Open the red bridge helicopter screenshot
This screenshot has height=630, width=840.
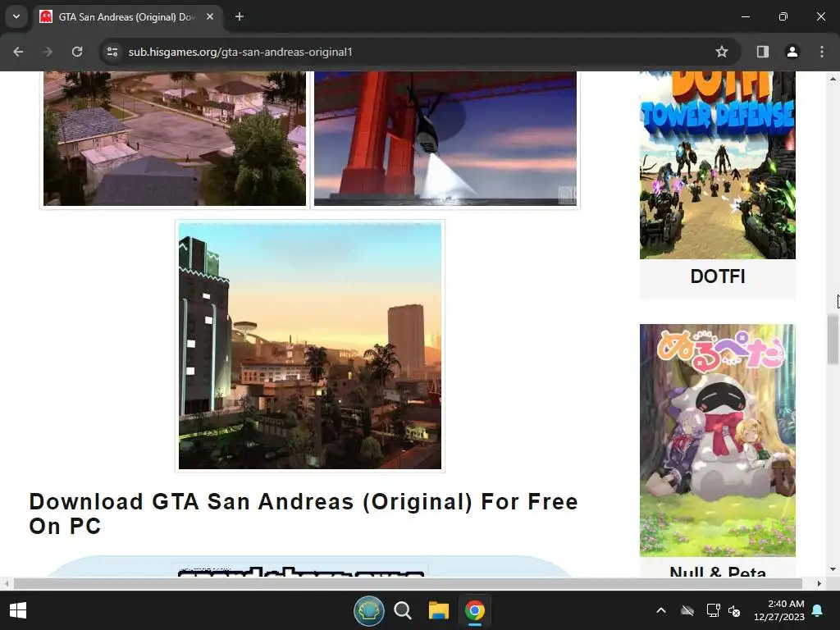pos(445,138)
